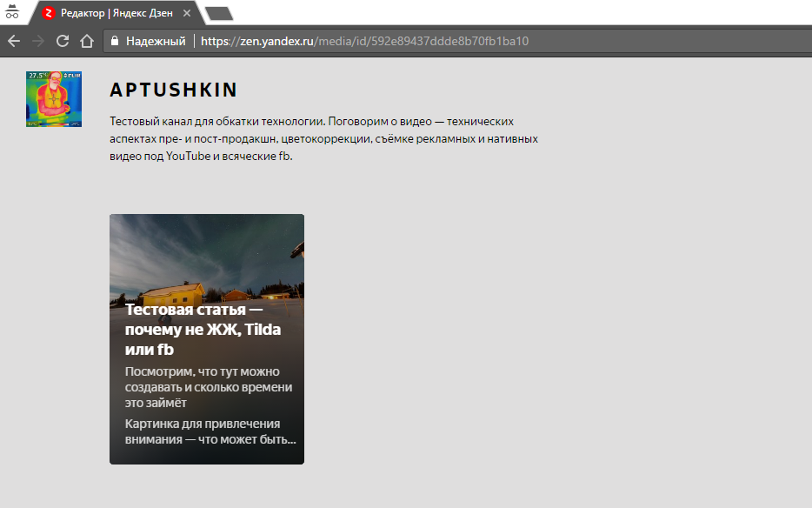Click the padlock secure site icon
Image resolution: width=812 pixels, height=508 pixels.
pos(115,41)
